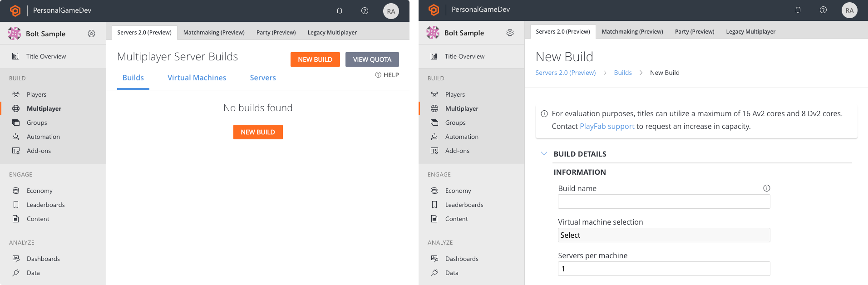This screenshot has width=868, height=285.
Task: Select Servers 2.0 (Preview) tab in right window
Action: 563,32
